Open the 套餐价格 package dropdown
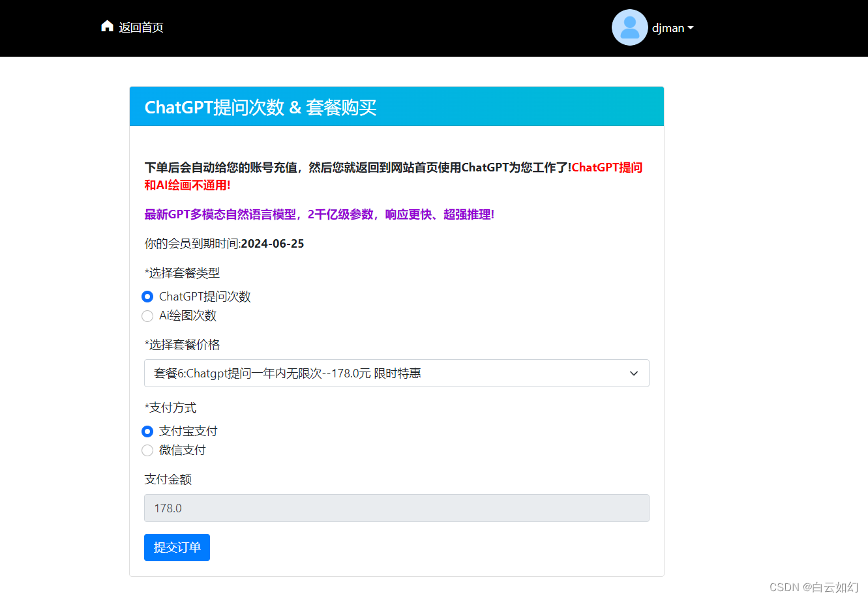Screen dimensions: 868x599 coord(397,373)
